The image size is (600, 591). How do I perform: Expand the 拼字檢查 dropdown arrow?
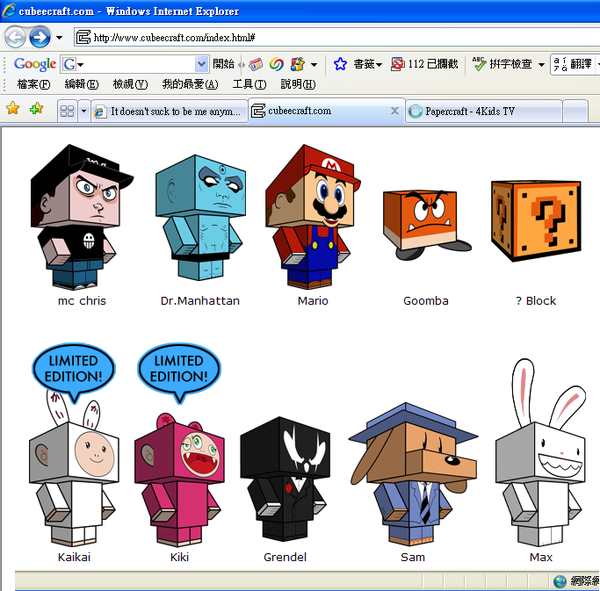[541, 64]
